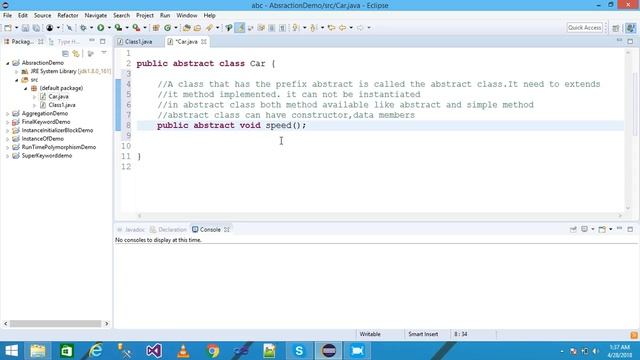Go Back with the yellow left arrow
Image resolution: width=640 pixels, height=360 pixels.
click(x=342, y=28)
